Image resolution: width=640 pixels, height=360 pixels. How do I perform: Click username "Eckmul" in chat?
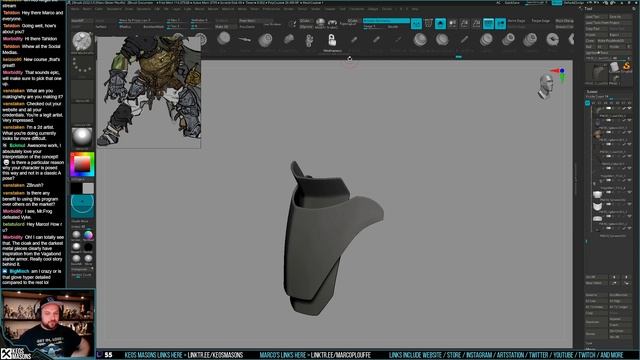pyautogui.click(x=17, y=145)
